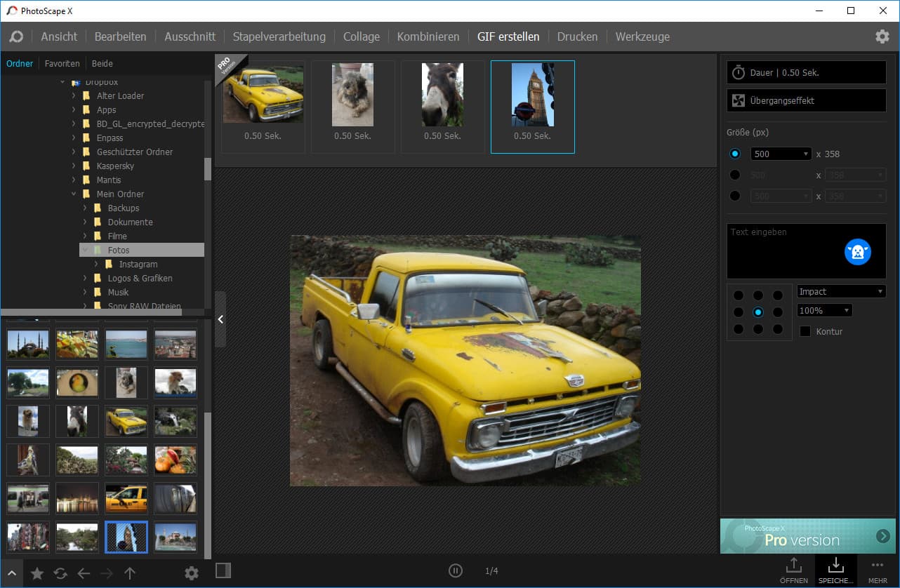This screenshot has width=900, height=588.
Task: Set text position to center dot
Action: 758,312
